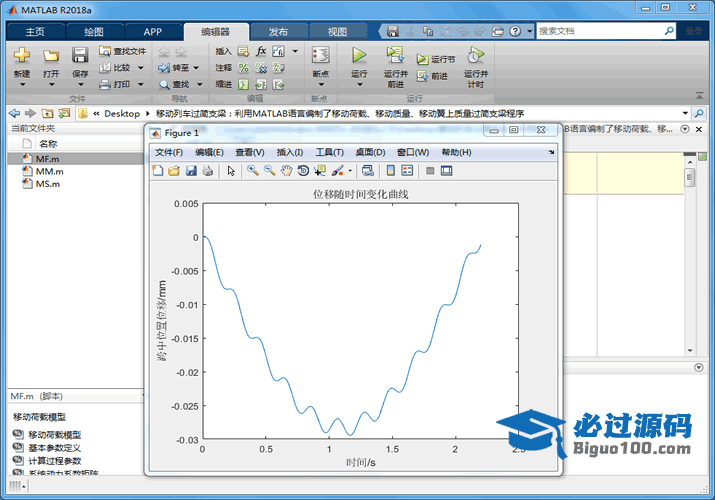Click the 前进 (Advance) button
This screenshot has width=715, height=500.
[432, 76]
